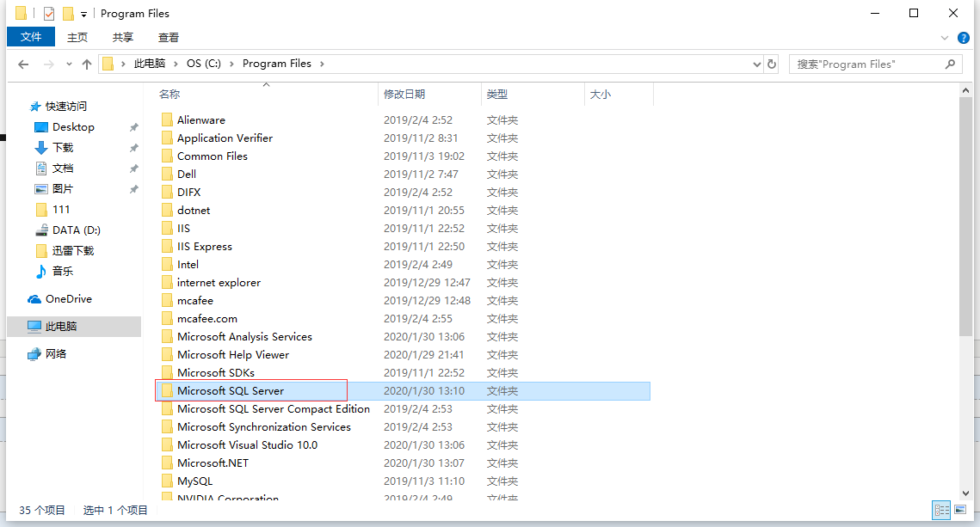Select OS (C:) in the address breadcrumb
This screenshot has height=527, width=980.
[x=204, y=64]
